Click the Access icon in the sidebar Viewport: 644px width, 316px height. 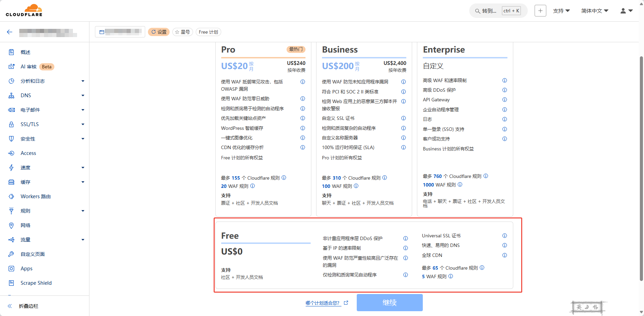tap(11, 153)
